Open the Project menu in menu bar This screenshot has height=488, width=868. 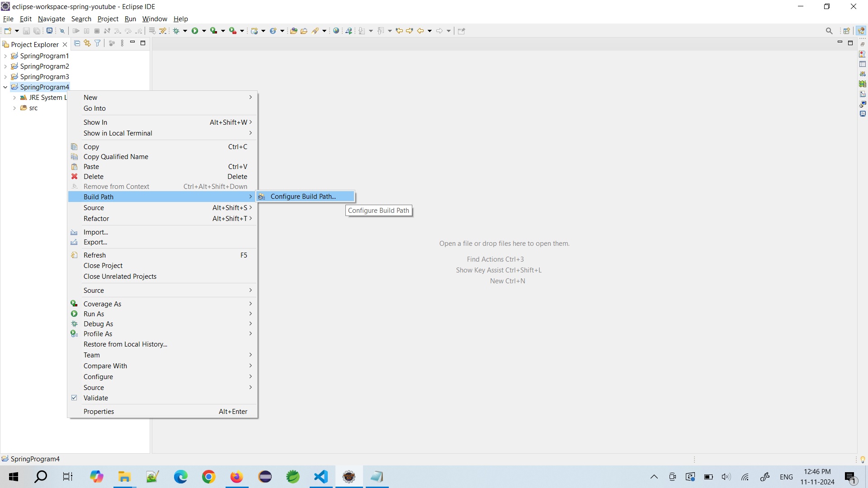coord(108,19)
